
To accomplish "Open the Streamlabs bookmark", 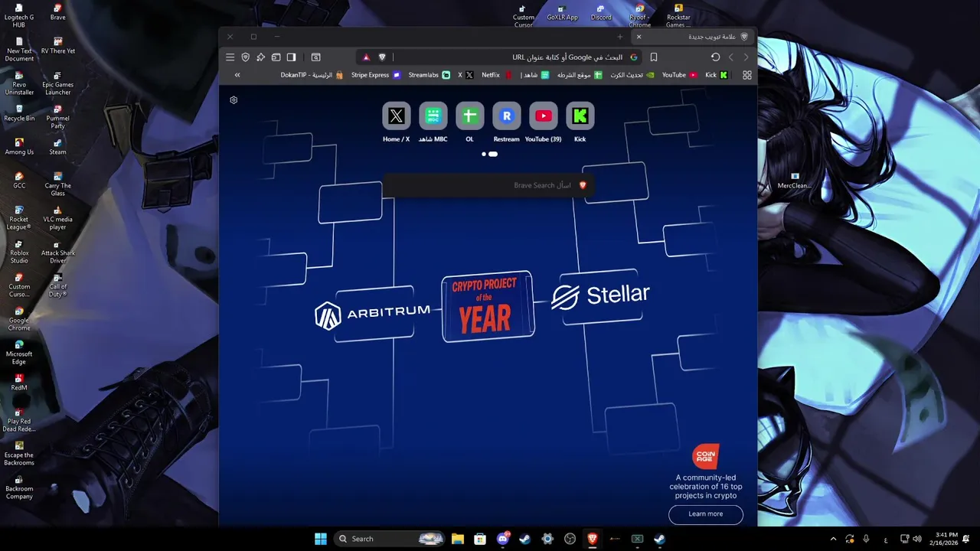I will point(430,75).
